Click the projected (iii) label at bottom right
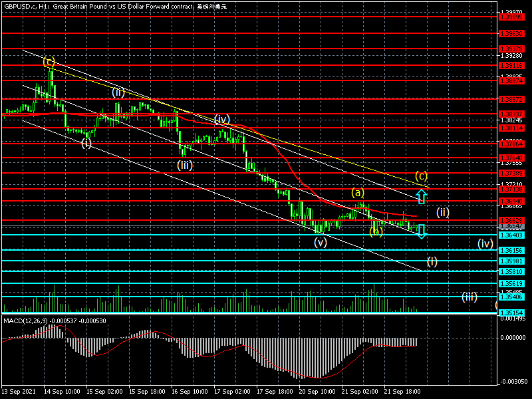The image size is (532, 399). (469, 297)
